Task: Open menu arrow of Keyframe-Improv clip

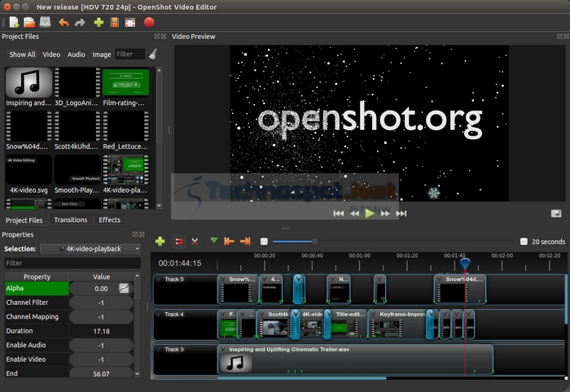Action: [x=373, y=314]
